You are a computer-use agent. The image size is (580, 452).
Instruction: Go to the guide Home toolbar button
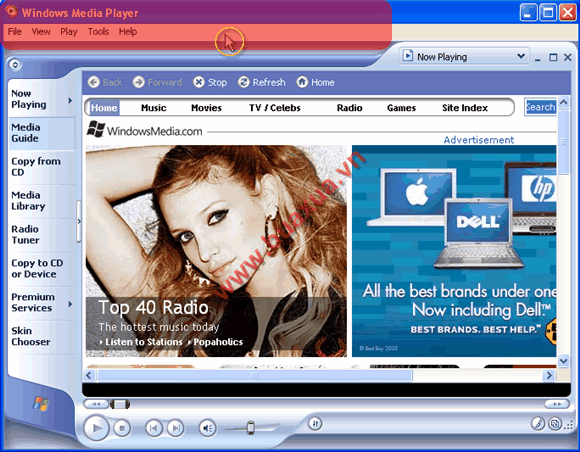click(316, 82)
